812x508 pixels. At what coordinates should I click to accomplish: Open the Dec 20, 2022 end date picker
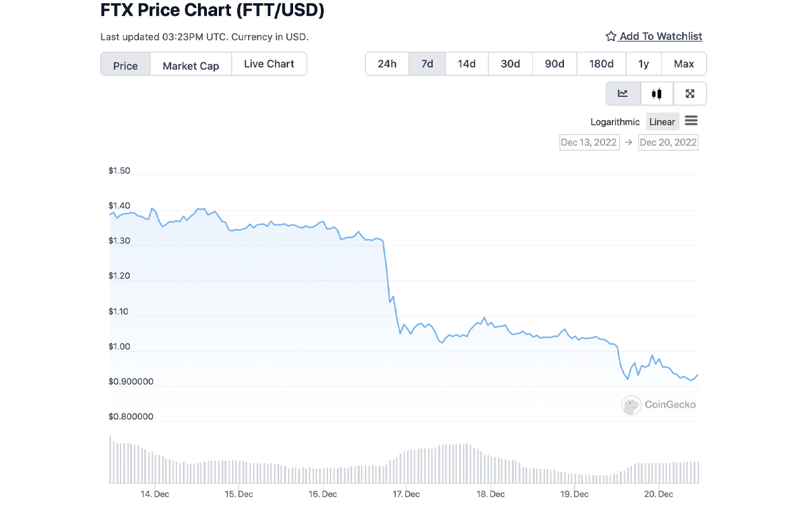pyautogui.click(x=667, y=142)
